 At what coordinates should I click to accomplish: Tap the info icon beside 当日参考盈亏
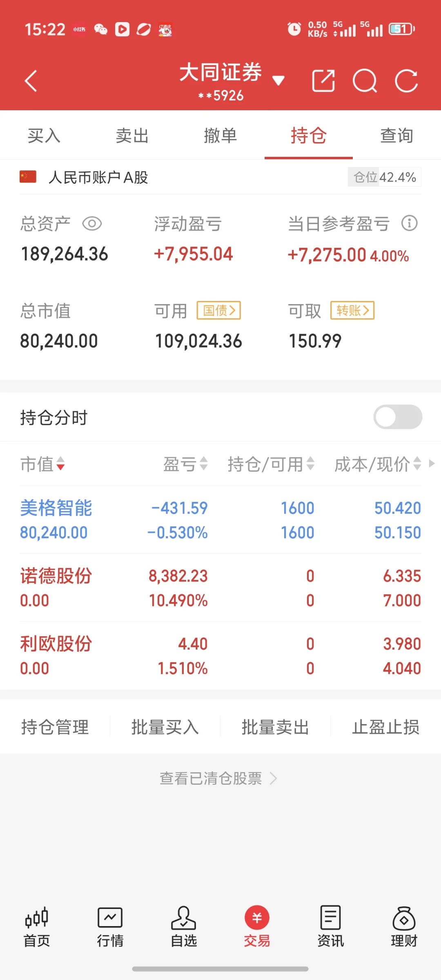pyautogui.click(x=409, y=223)
